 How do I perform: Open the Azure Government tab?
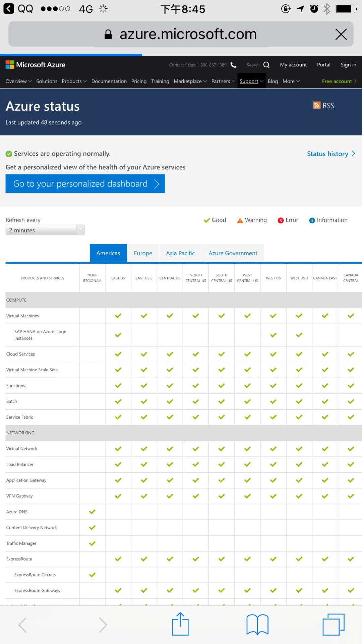233,253
